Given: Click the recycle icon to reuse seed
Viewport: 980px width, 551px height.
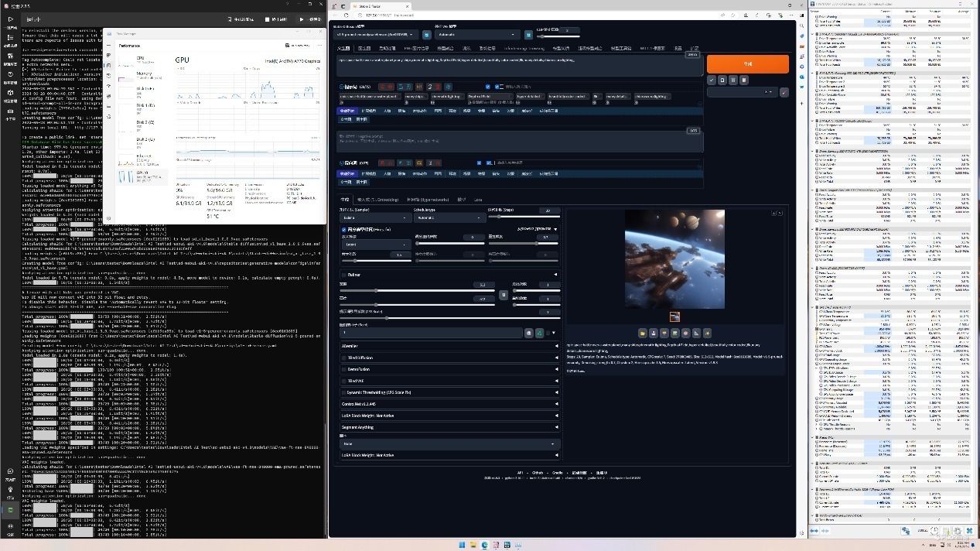Looking at the screenshot, I should coord(539,333).
